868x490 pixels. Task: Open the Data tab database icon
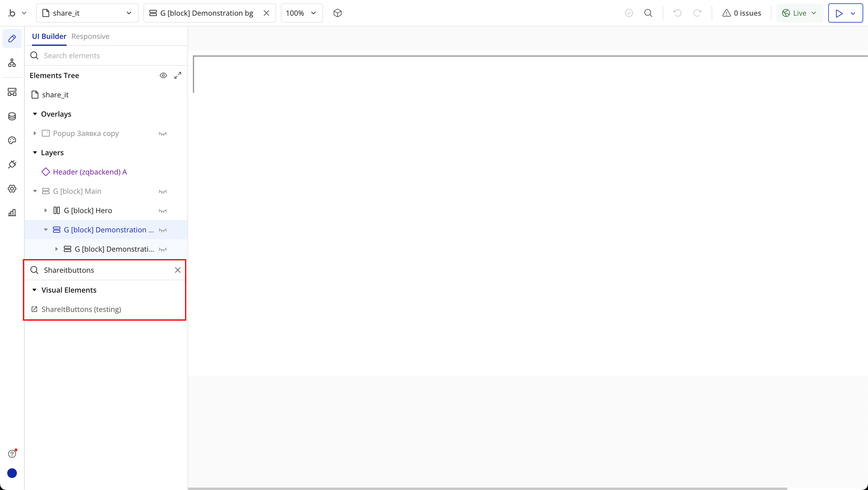12,116
